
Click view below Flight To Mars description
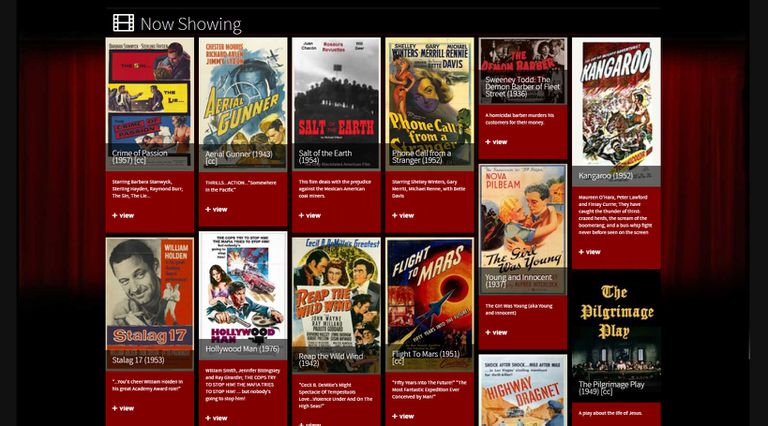[x=403, y=417]
